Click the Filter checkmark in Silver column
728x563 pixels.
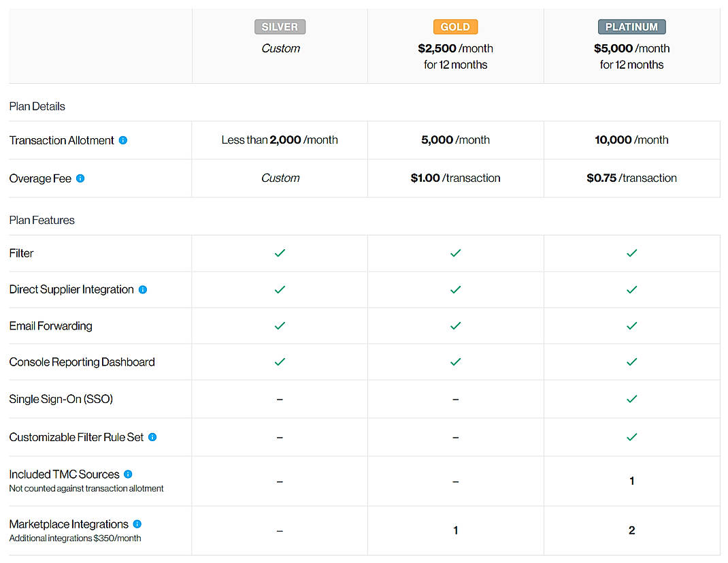click(x=280, y=253)
